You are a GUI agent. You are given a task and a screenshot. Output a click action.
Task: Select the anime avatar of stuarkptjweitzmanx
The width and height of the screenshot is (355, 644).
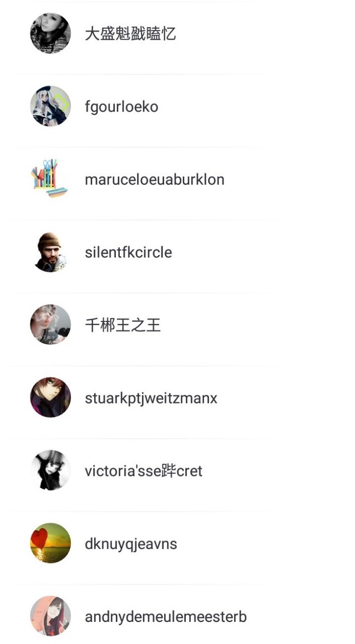pos(50,397)
